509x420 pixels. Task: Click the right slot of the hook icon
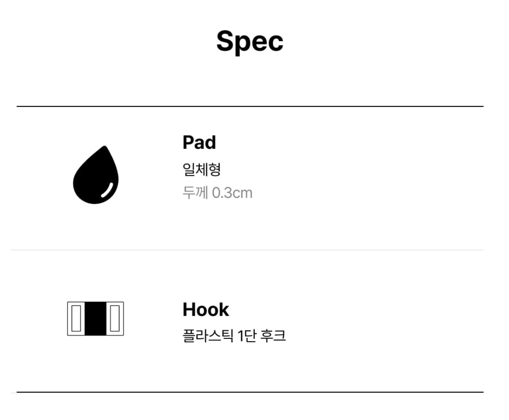[115, 319]
